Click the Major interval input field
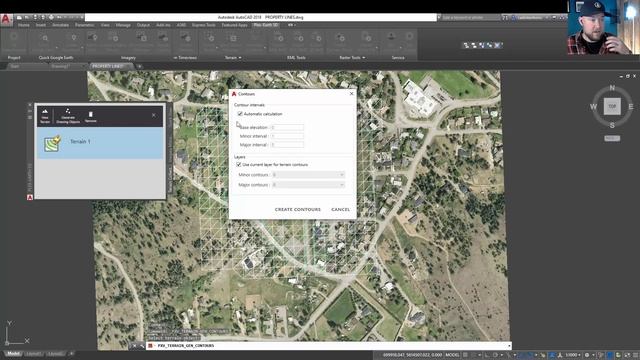The width and height of the screenshot is (640, 360). (x=287, y=144)
